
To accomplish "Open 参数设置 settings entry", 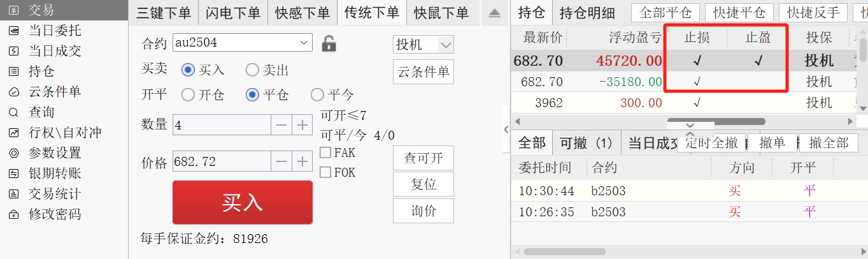I will coord(55,153).
